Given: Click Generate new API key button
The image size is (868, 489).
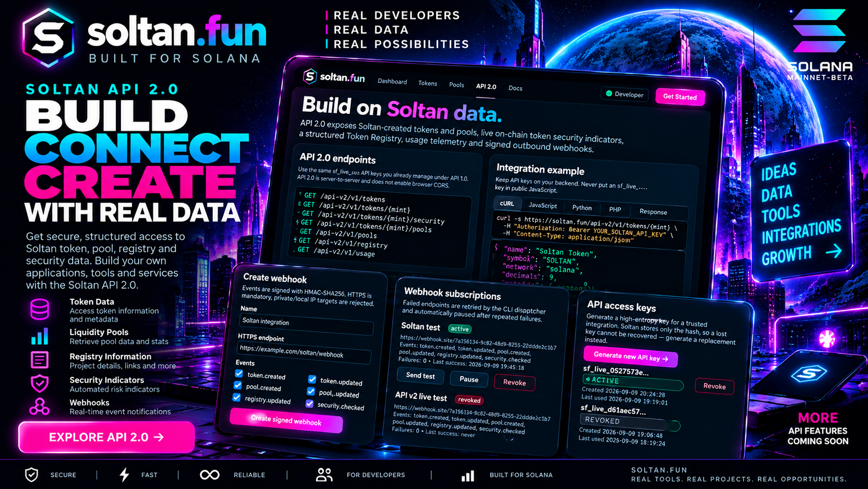Looking at the screenshot, I should [x=631, y=358].
